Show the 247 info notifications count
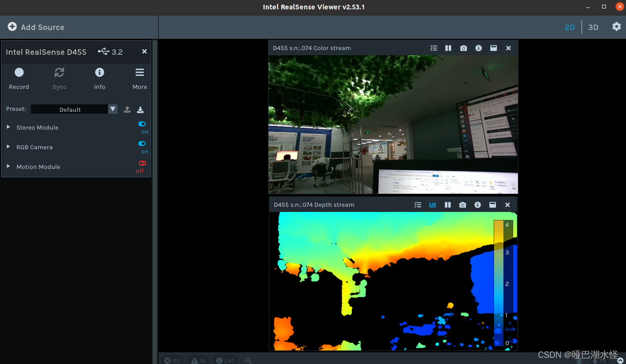Screen dimensions: 626x364 [x=225, y=360]
